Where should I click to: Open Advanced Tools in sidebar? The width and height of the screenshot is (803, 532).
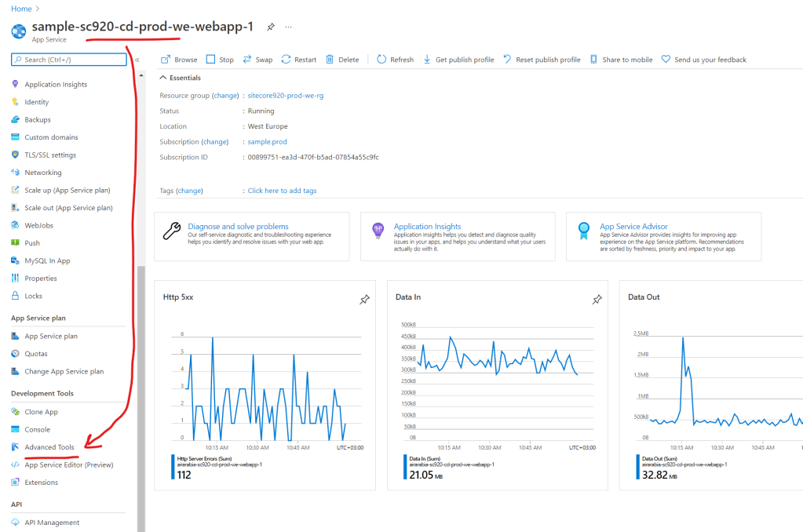coord(49,447)
